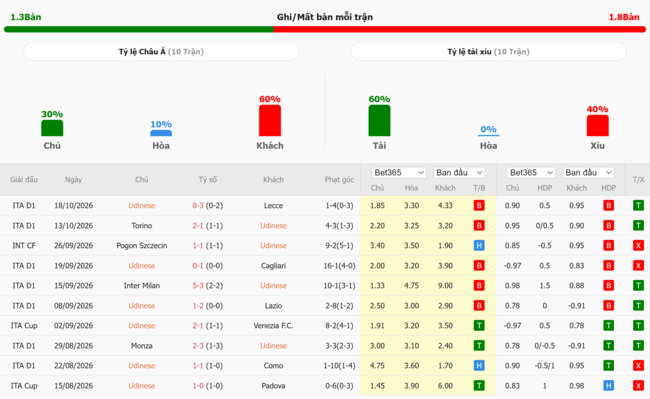Click red X T/X badge in Como row
Viewport: 650px width, 399px height.
(638, 365)
